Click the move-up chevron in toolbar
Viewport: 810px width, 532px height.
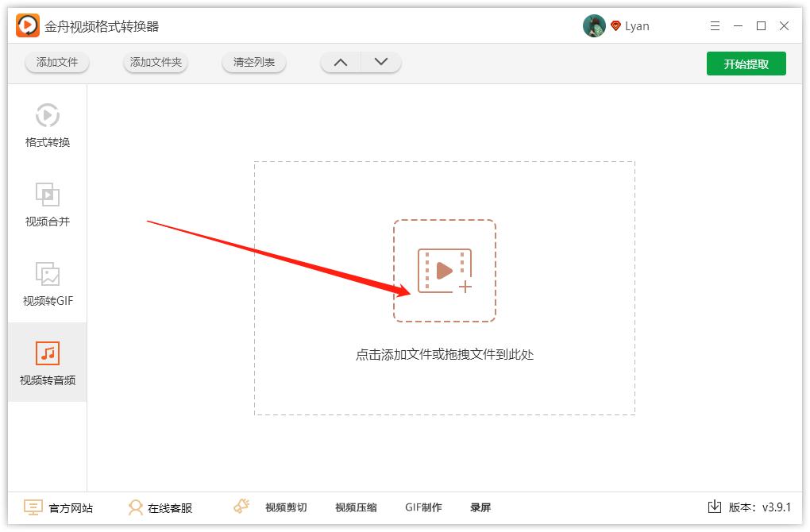(x=340, y=61)
